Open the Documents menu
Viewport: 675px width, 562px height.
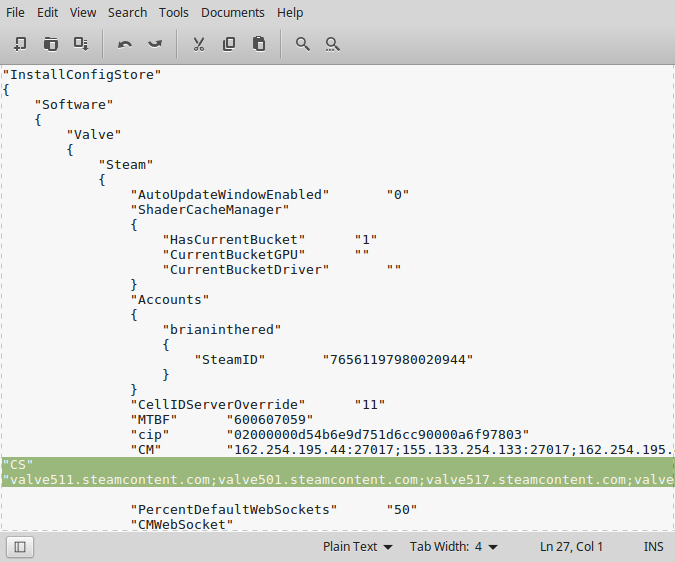[232, 12]
